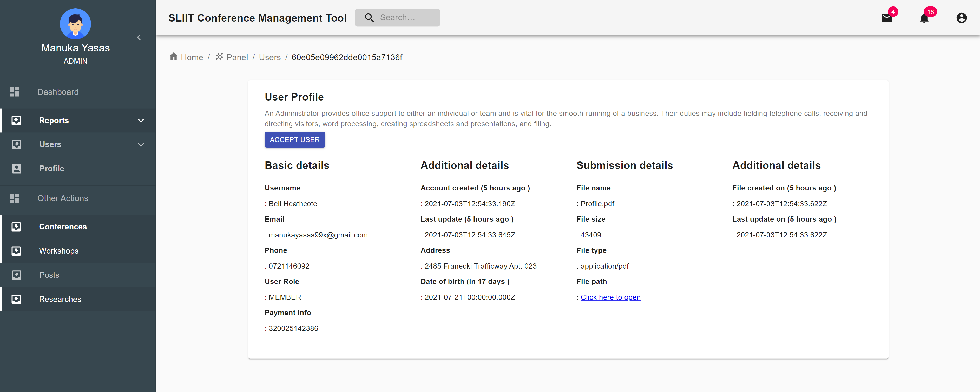Viewport: 980px width, 392px height.
Task: Click the Researches download icon in the sidebar
Action: coord(16,299)
